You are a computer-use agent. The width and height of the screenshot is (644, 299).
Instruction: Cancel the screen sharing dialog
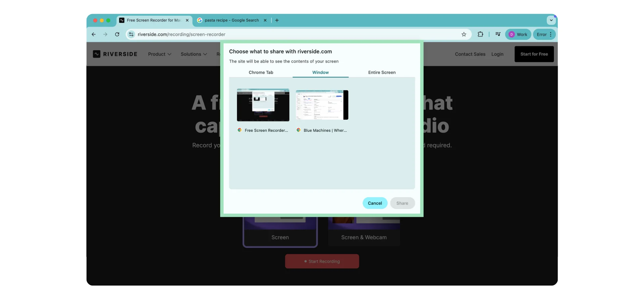click(375, 203)
